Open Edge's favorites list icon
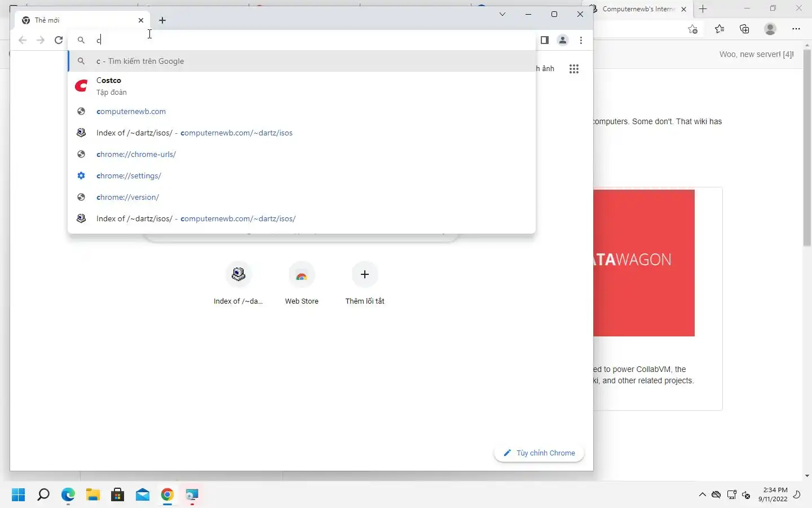Viewport: 812px width, 508px height. click(x=720, y=29)
